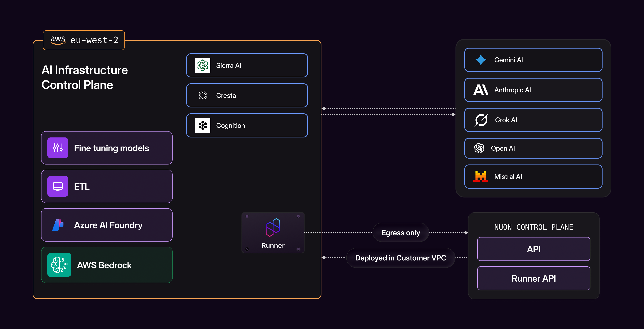Click the Grok slashed-circle logo
This screenshot has width=644, height=329.
(x=481, y=120)
